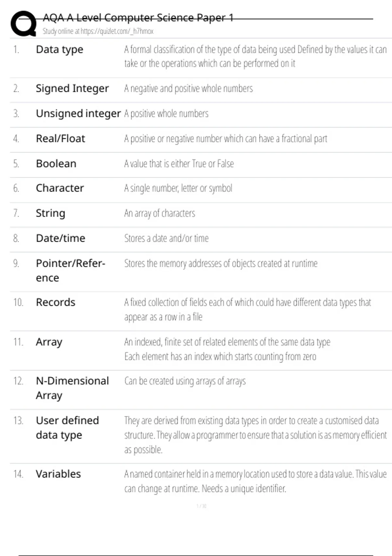The image size is (392, 556).
Task: Click the 'Date/time' term
Action: [x=60, y=238]
